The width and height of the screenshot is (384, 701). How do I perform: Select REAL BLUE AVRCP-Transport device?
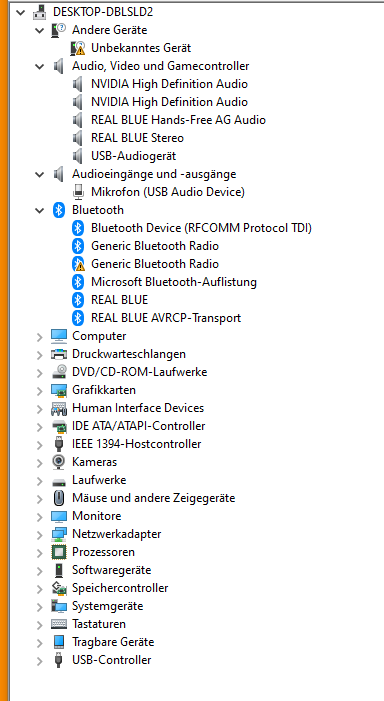[x=166, y=318]
